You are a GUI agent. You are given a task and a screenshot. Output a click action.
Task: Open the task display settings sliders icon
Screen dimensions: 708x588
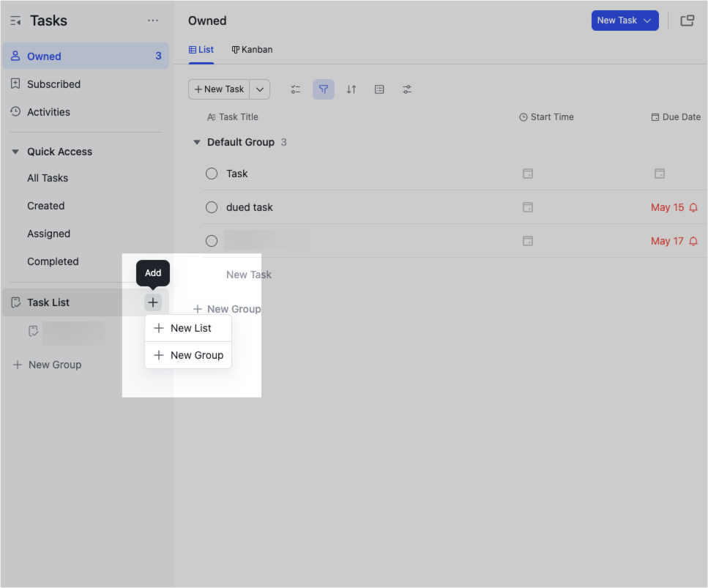click(407, 89)
